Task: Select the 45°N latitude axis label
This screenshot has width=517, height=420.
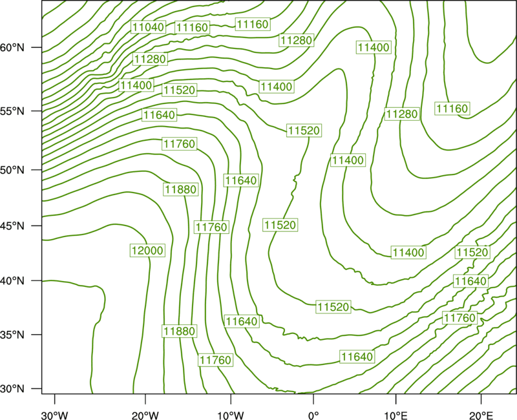Action: (12, 226)
